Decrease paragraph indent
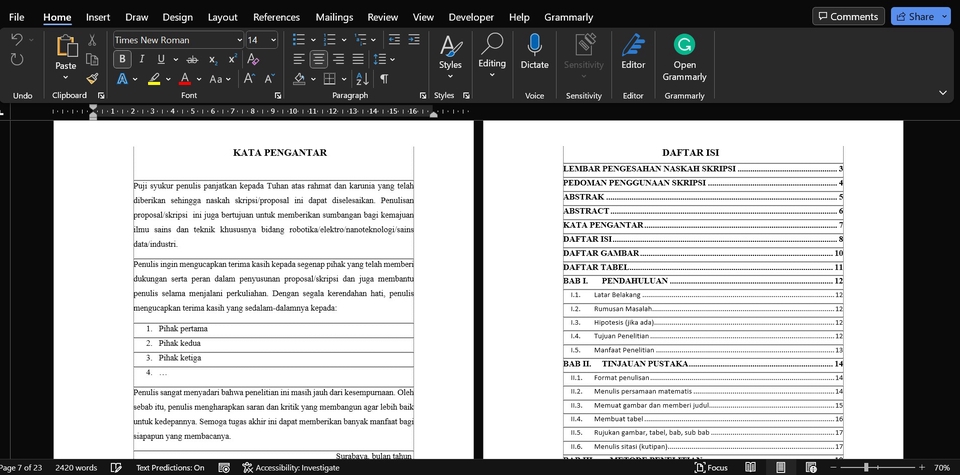960x475 pixels. tap(394, 40)
